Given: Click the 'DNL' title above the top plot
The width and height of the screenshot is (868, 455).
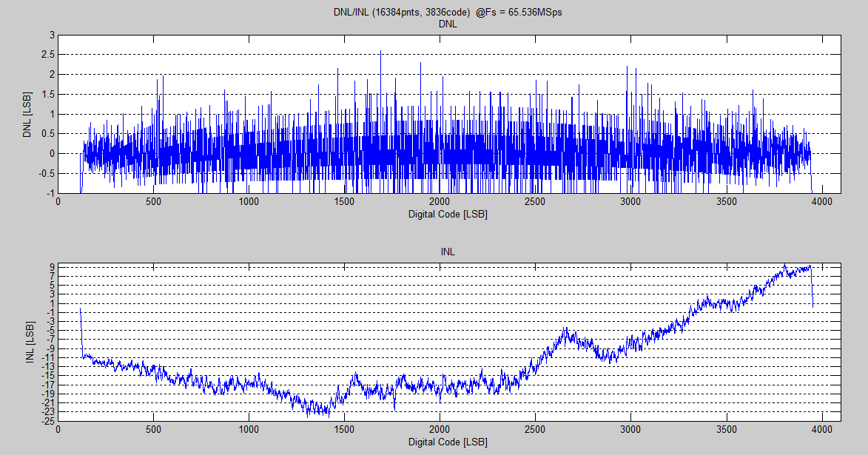Looking at the screenshot, I should (448, 24).
